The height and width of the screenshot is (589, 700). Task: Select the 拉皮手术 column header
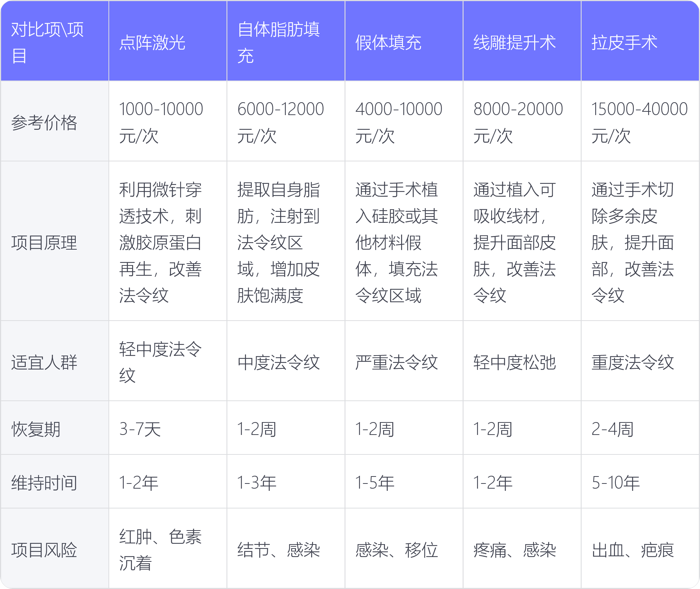click(640, 41)
